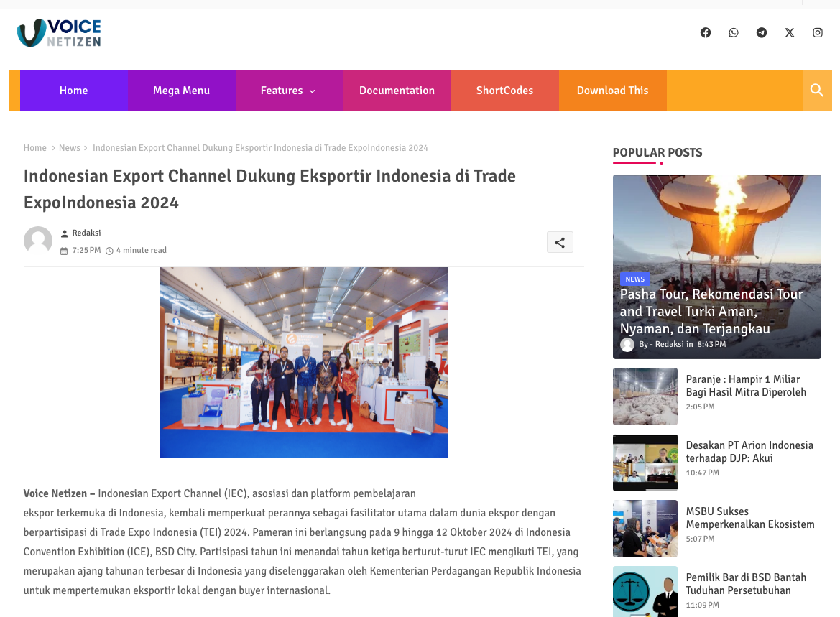The height and width of the screenshot is (617, 840).
Task: Click the calendar icon beside 7:25 PM
Action: click(x=64, y=251)
